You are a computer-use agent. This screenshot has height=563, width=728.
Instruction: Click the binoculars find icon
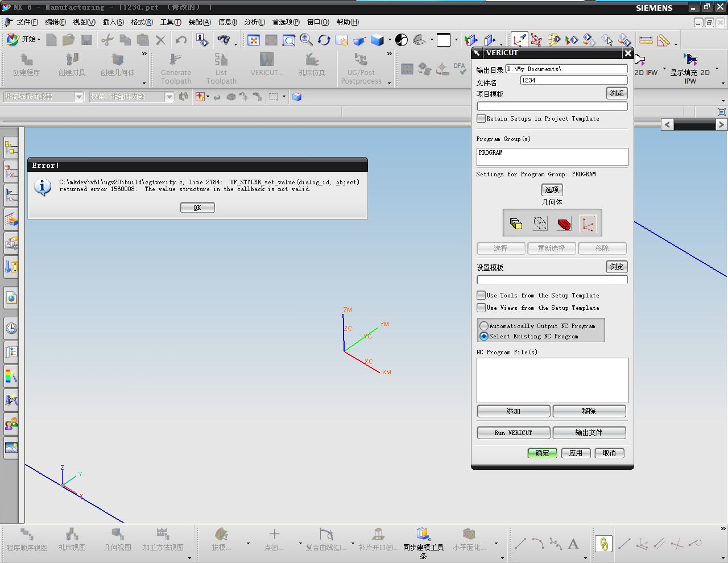[x=224, y=40]
